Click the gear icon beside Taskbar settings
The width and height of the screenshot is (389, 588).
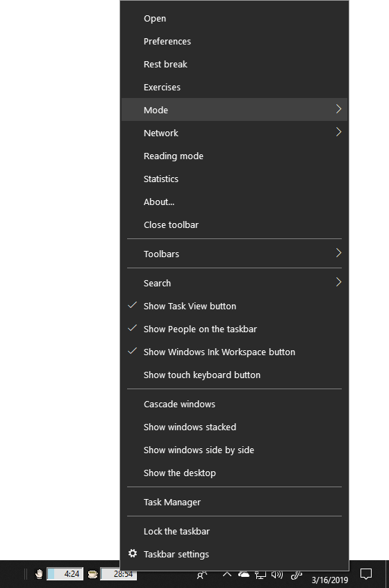coord(132,553)
